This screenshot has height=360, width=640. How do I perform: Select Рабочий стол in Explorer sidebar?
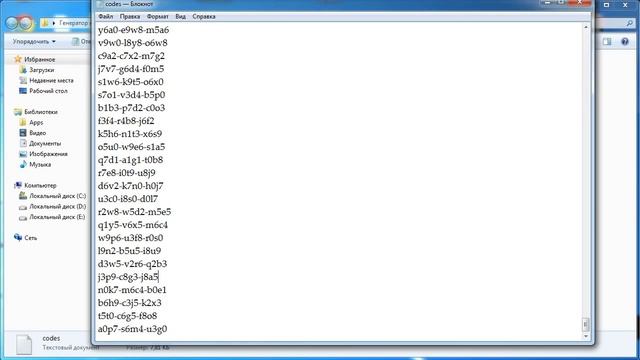click(48, 91)
